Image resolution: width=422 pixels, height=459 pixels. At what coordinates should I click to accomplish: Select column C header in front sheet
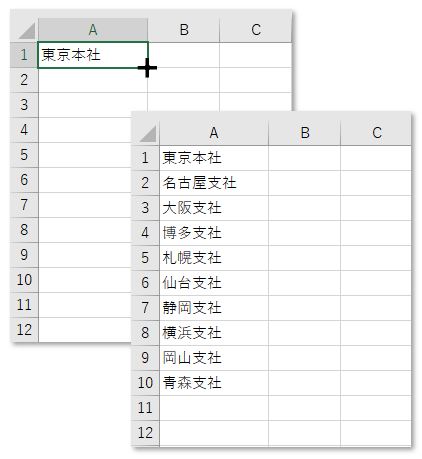click(x=376, y=133)
